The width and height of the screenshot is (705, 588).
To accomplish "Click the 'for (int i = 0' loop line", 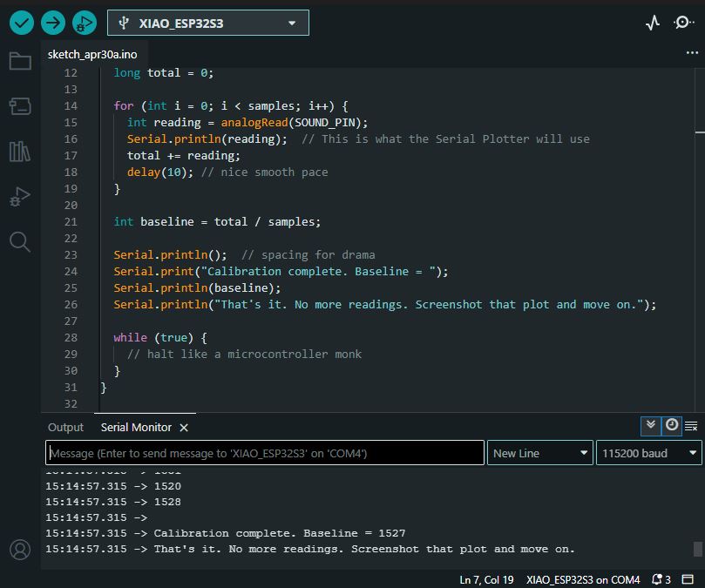I will [231, 105].
